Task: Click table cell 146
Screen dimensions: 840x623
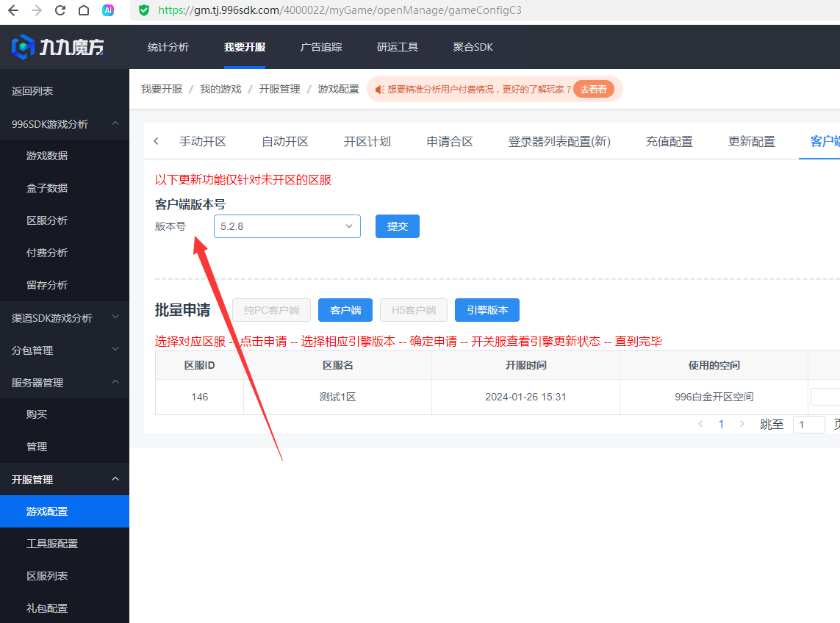Action: pyautogui.click(x=199, y=397)
